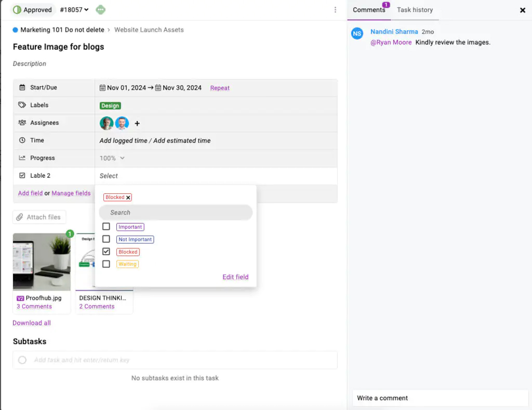Click the Assignees people icon
The width and height of the screenshot is (532, 410).
[x=22, y=123]
